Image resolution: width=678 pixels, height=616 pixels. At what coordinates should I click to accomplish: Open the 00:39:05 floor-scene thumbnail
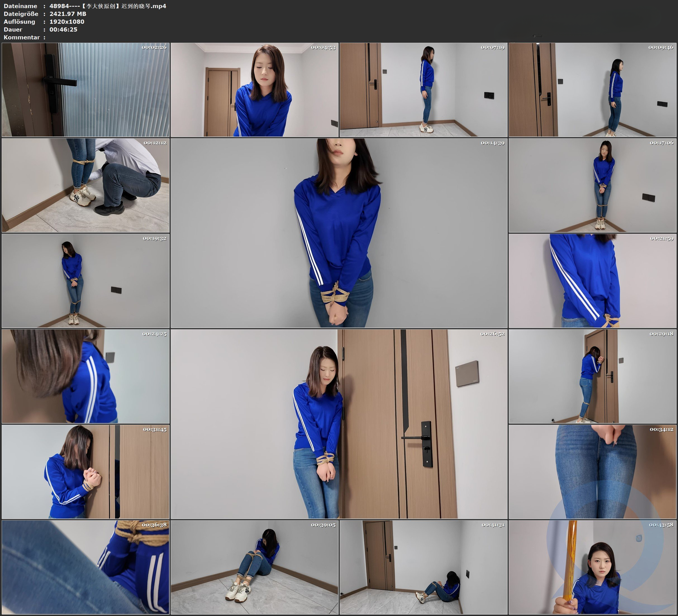click(x=254, y=567)
